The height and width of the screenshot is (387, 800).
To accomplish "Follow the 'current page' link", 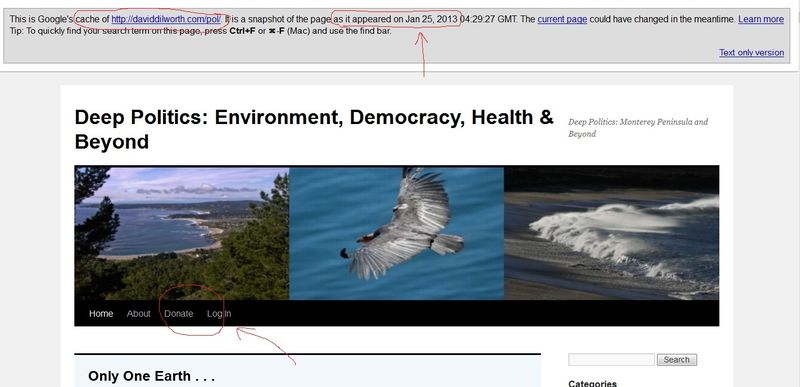I will point(562,19).
